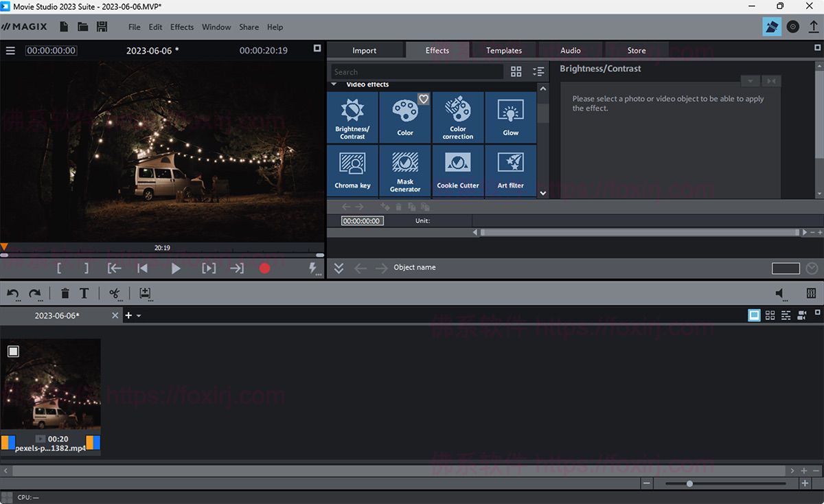Click the Play button in preview

point(176,268)
